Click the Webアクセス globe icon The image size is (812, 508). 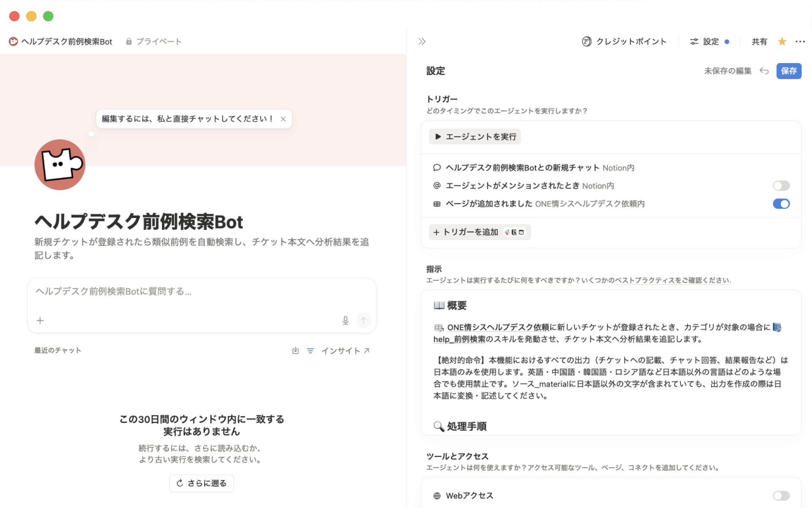click(x=437, y=496)
